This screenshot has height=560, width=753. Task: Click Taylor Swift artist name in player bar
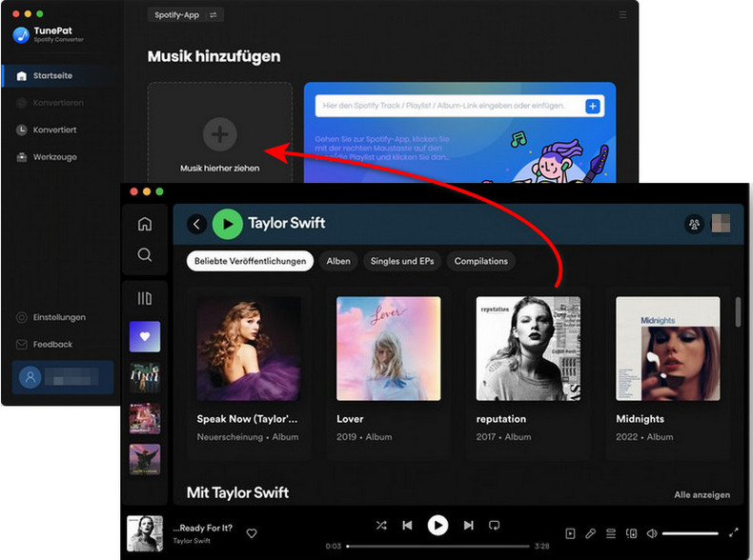pyautogui.click(x=192, y=541)
